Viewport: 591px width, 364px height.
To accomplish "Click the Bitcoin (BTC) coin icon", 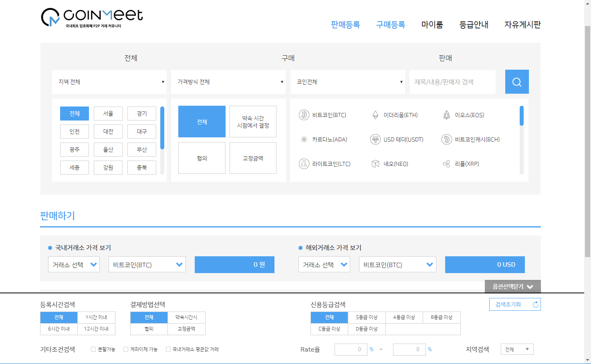I will [x=304, y=115].
